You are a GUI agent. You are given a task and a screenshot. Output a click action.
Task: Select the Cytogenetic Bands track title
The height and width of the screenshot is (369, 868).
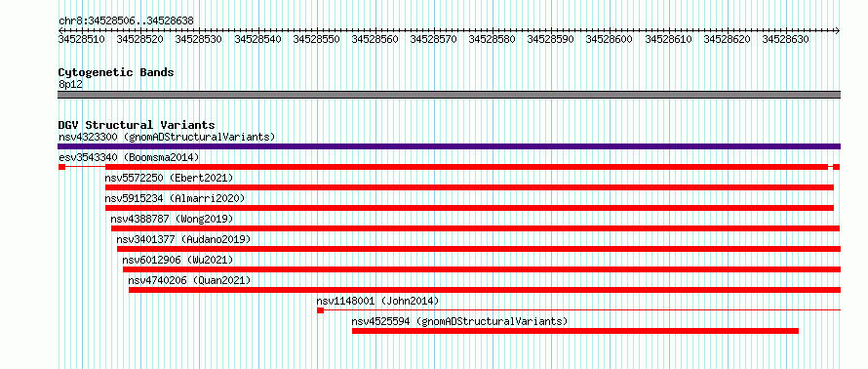[116, 72]
